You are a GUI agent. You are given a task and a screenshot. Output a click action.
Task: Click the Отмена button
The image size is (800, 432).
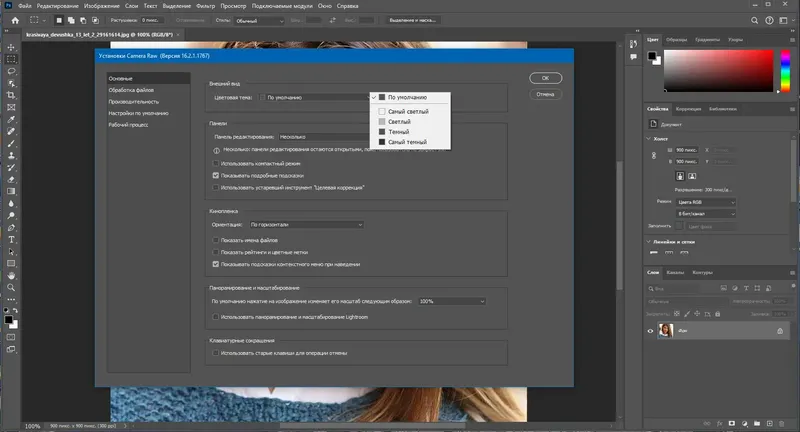(x=544, y=94)
